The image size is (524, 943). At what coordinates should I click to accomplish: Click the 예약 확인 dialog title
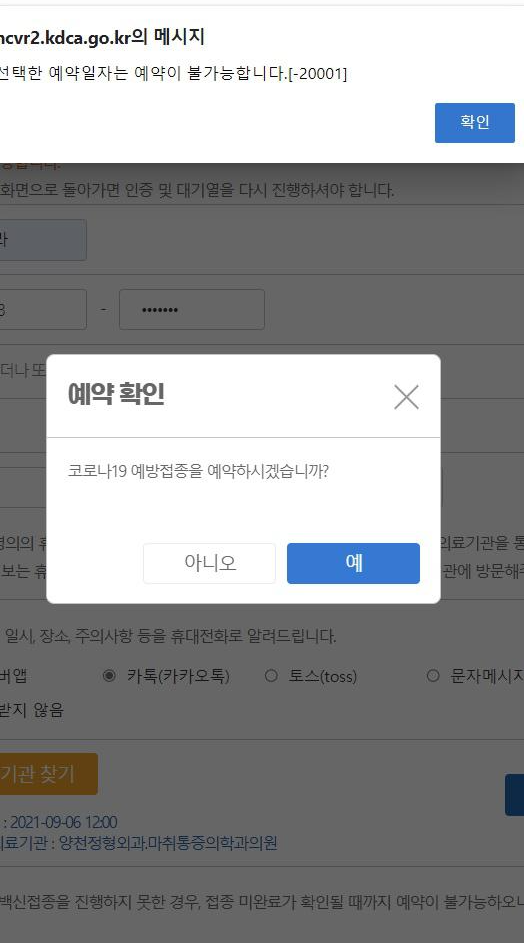tap(116, 395)
